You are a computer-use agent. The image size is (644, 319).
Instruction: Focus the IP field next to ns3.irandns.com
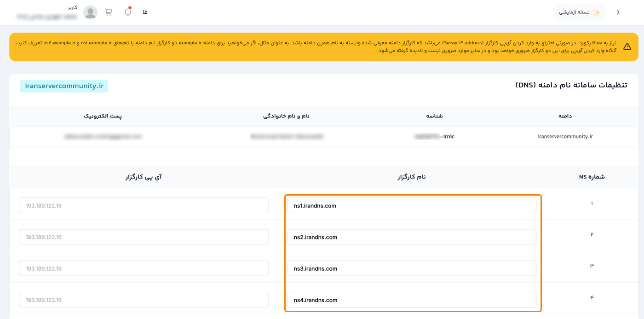click(144, 268)
